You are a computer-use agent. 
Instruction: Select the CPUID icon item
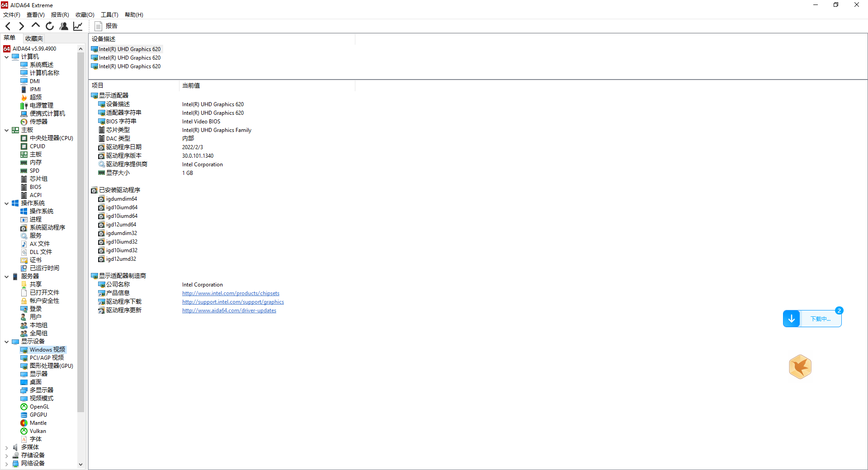pyautogui.click(x=33, y=146)
